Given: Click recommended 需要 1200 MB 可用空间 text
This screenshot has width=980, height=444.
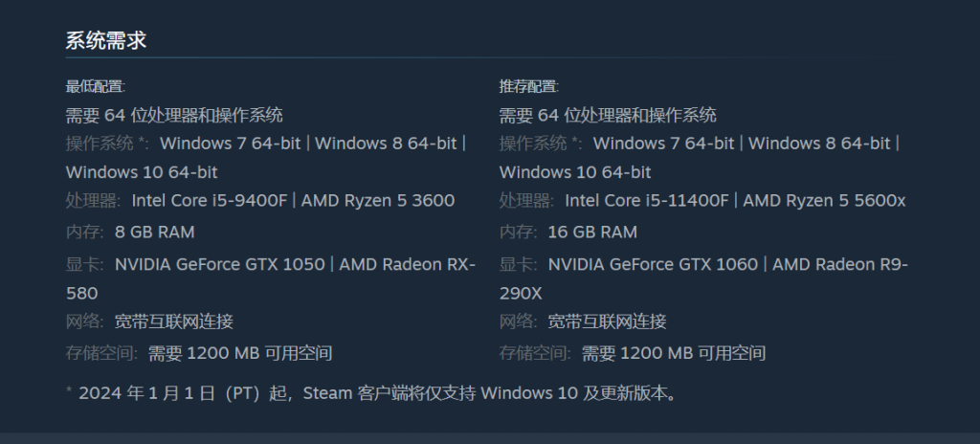Looking at the screenshot, I should click(x=674, y=353).
